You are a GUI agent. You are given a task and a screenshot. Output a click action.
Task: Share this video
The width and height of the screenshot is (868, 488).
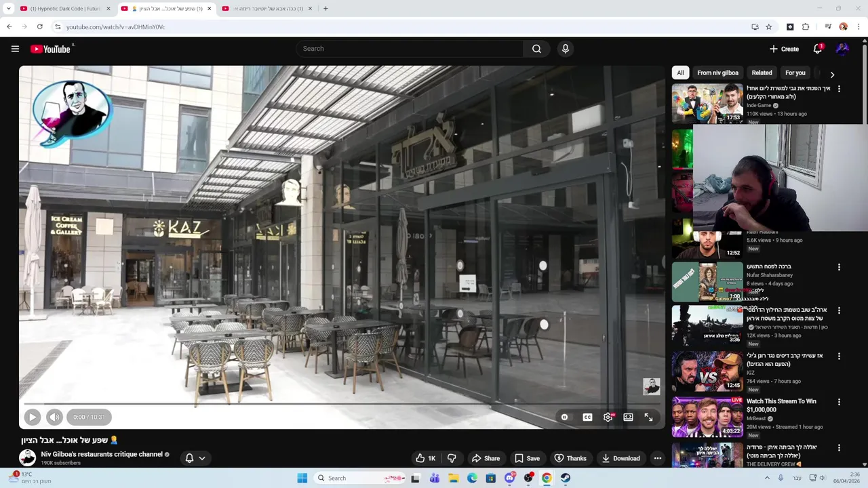click(486, 458)
